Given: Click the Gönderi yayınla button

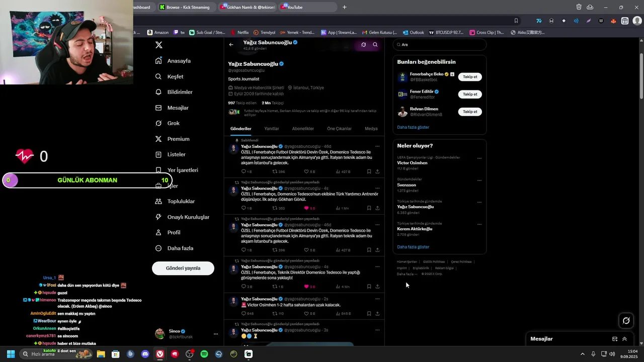Looking at the screenshot, I should click(183, 268).
